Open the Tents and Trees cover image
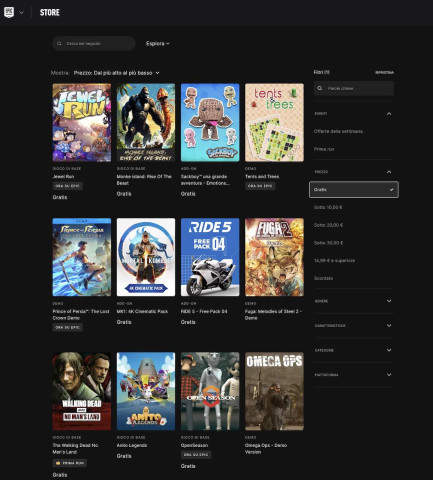Screen dimensions: 433x480 [274, 122]
